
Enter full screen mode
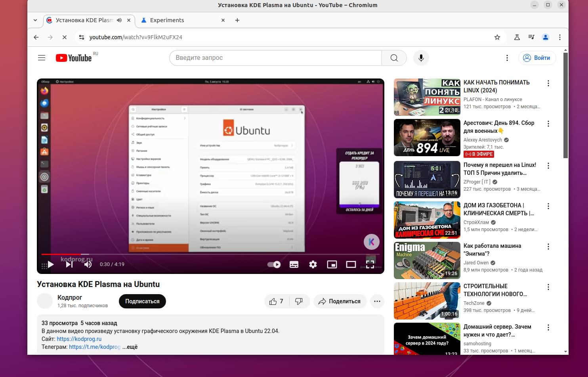tap(370, 264)
